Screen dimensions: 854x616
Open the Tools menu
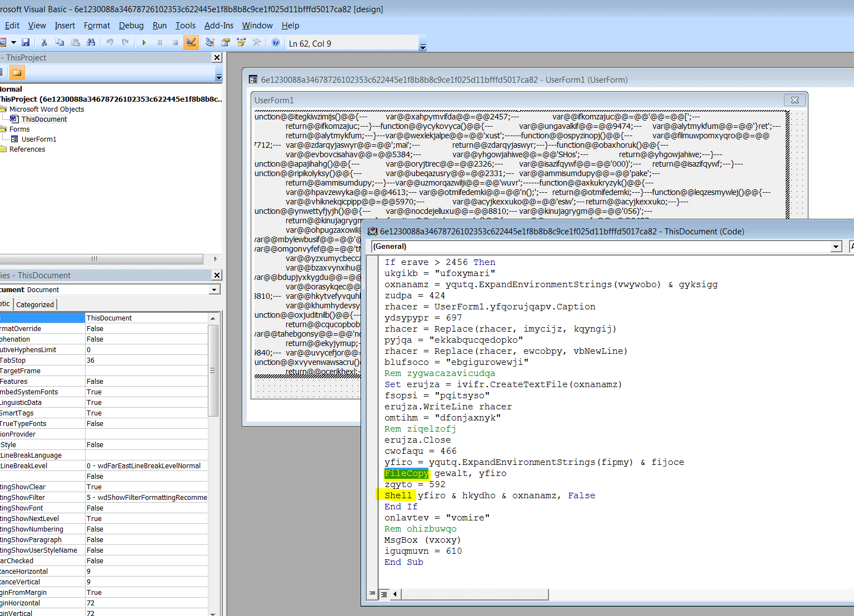(x=186, y=25)
